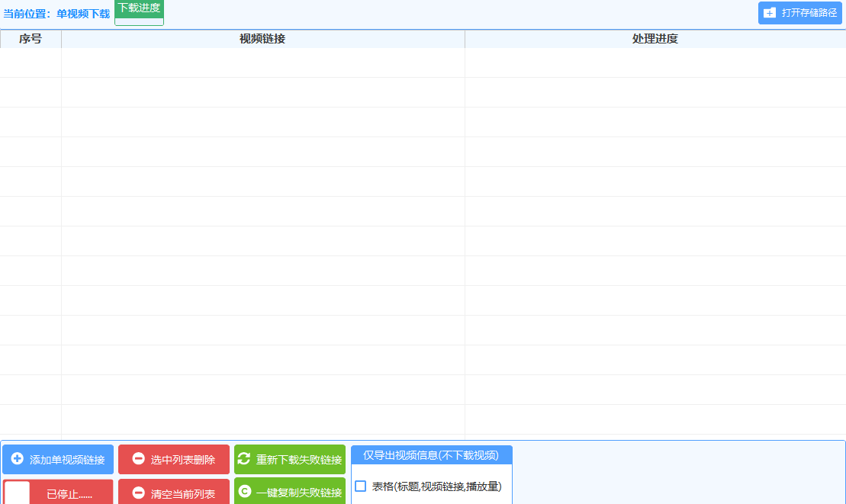Switch to the Download Progress (下载进度) tab
Viewport: 846px width, 504px height.
[x=139, y=8]
